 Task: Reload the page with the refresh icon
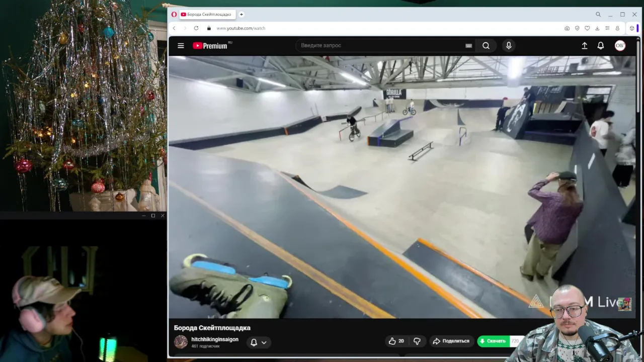(x=196, y=28)
